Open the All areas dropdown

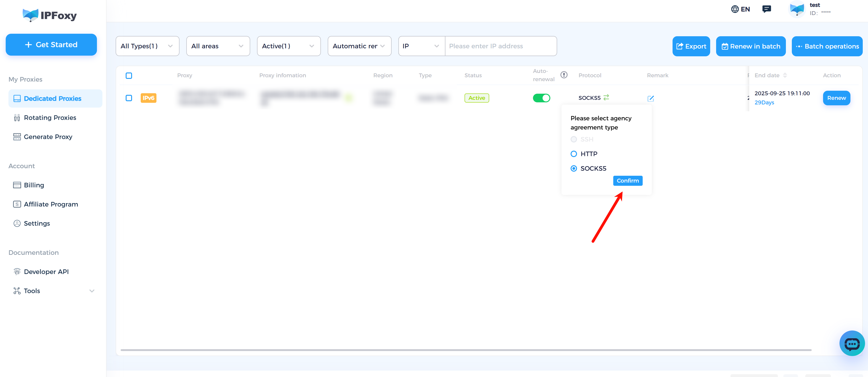pyautogui.click(x=218, y=46)
